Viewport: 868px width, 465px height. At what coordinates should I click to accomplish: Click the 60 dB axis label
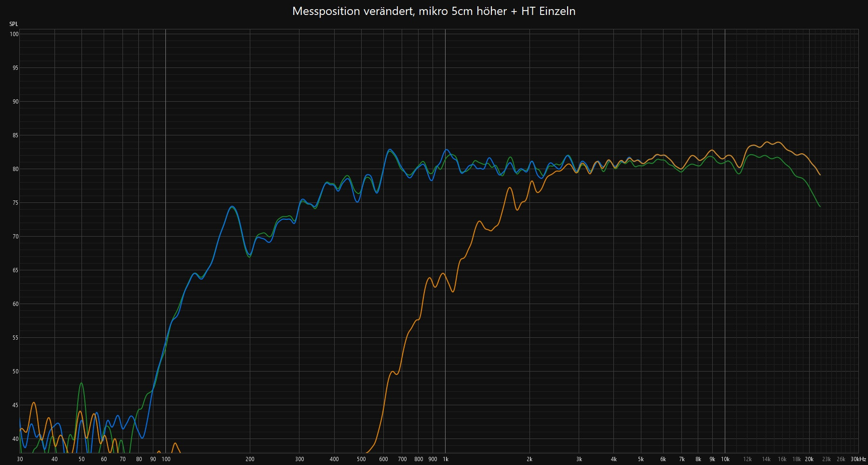click(15, 304)
